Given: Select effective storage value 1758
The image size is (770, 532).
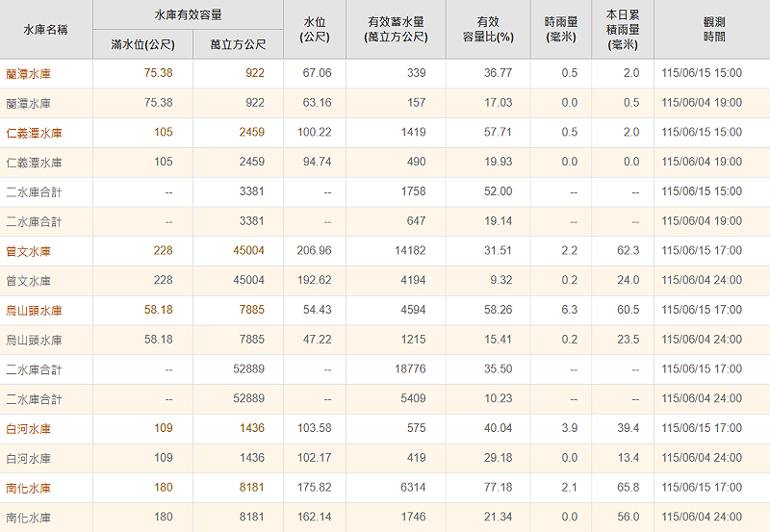Looking at the screenshot, I should 414,191.
